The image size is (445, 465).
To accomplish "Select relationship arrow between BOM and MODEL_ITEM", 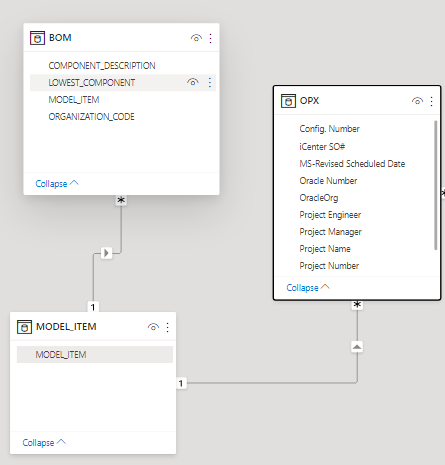I will [106, 253].
